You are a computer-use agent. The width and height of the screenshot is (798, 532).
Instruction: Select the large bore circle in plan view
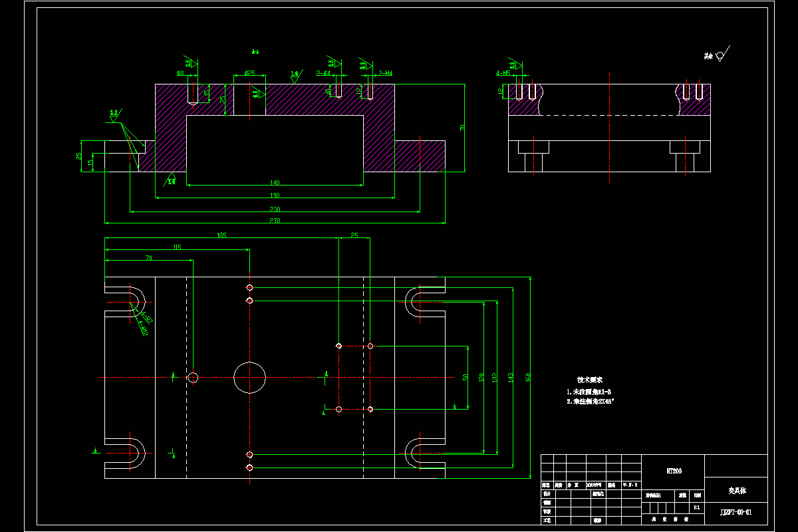coord(249,377)
